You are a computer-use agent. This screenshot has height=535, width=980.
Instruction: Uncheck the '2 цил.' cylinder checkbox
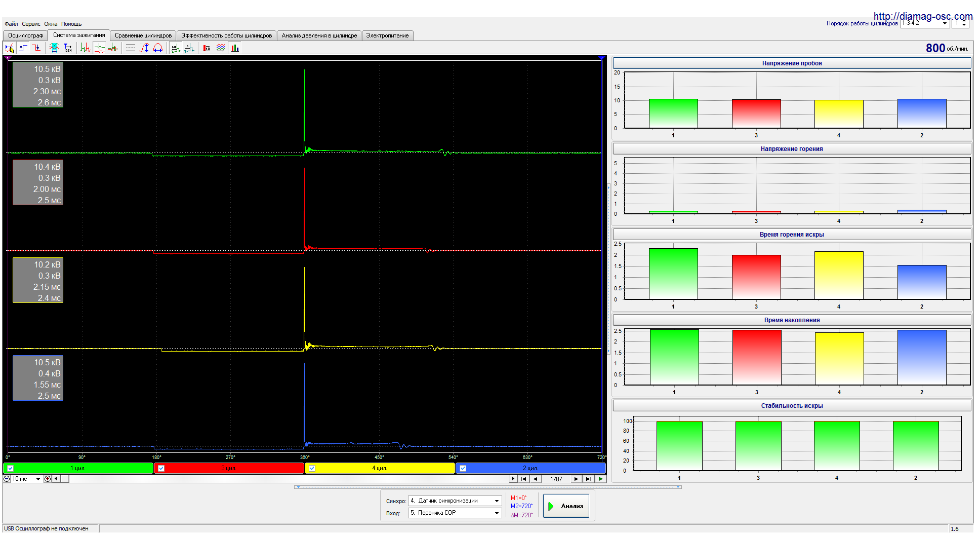[463, 468]
